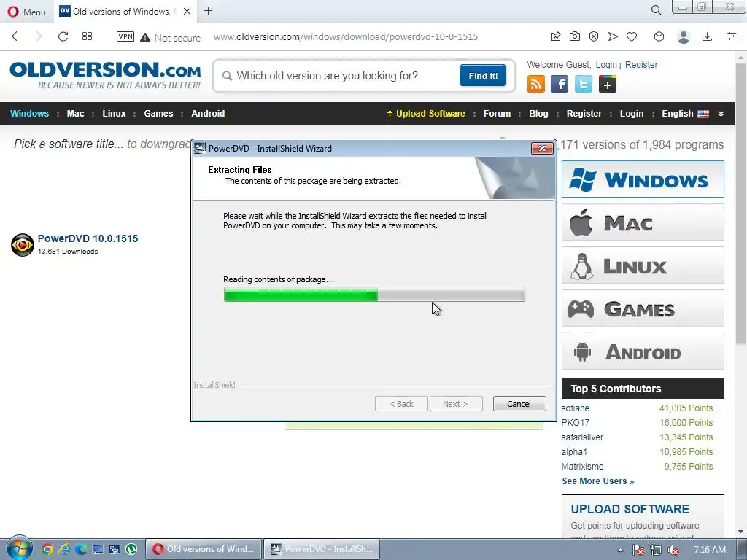Open Forum from the navigation bar

[497, 113]
